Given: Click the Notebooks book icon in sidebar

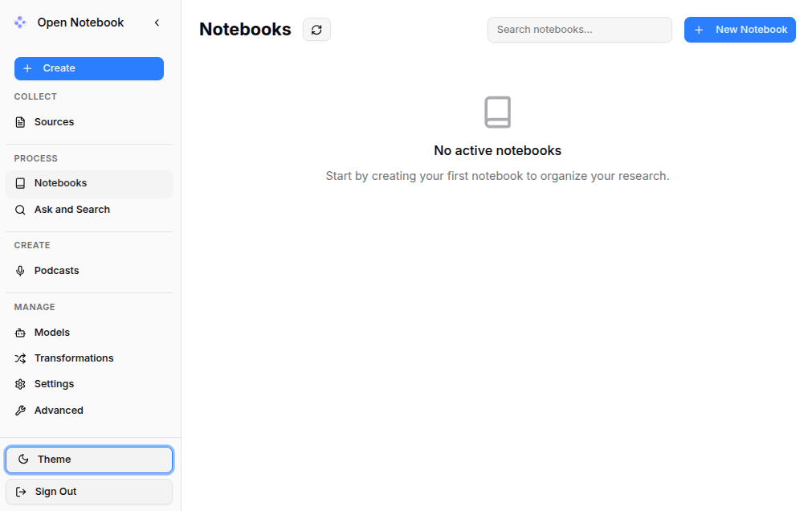Looking at the screenshot, I should pos(21,183).
